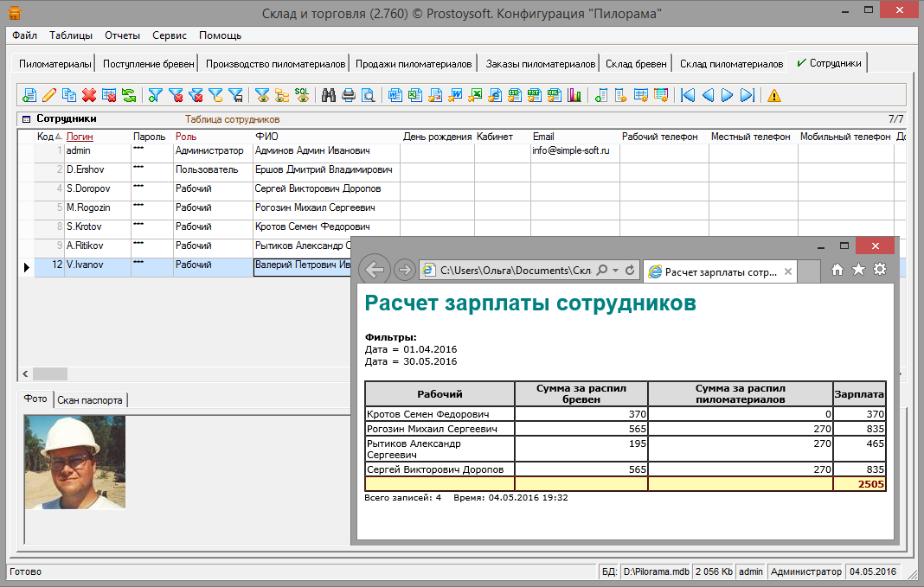Click the green refresh table icon

129,95
